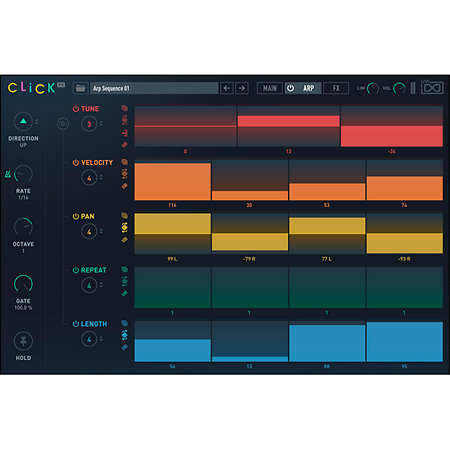Click the T-shaped icon in Tune lane
Viewport: 450px width, 450px height.
125,133
